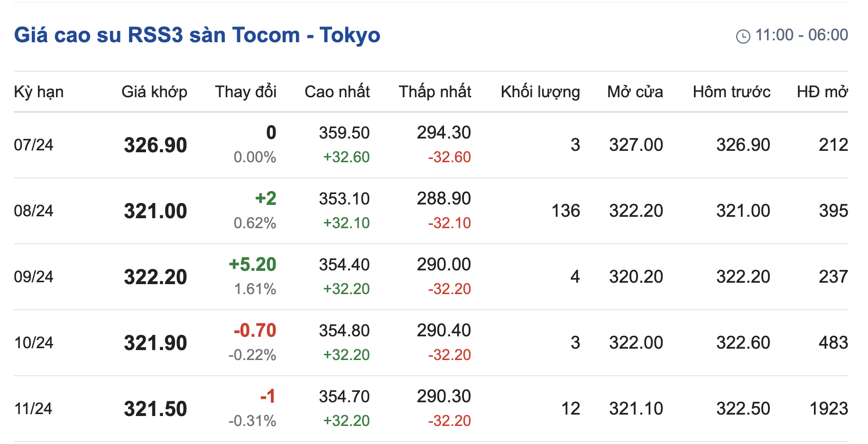Click the Giá khớp column header
Image resolution: width=868 pixels, height=444 pixels.
coord(154,92)
